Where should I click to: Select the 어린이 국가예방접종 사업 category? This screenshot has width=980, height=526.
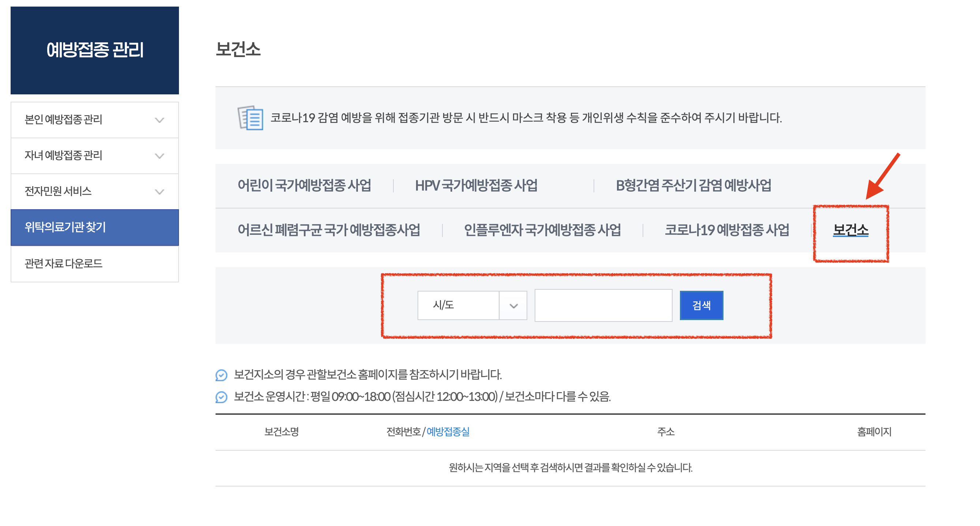pyautogui.click(x=304, y=185)
